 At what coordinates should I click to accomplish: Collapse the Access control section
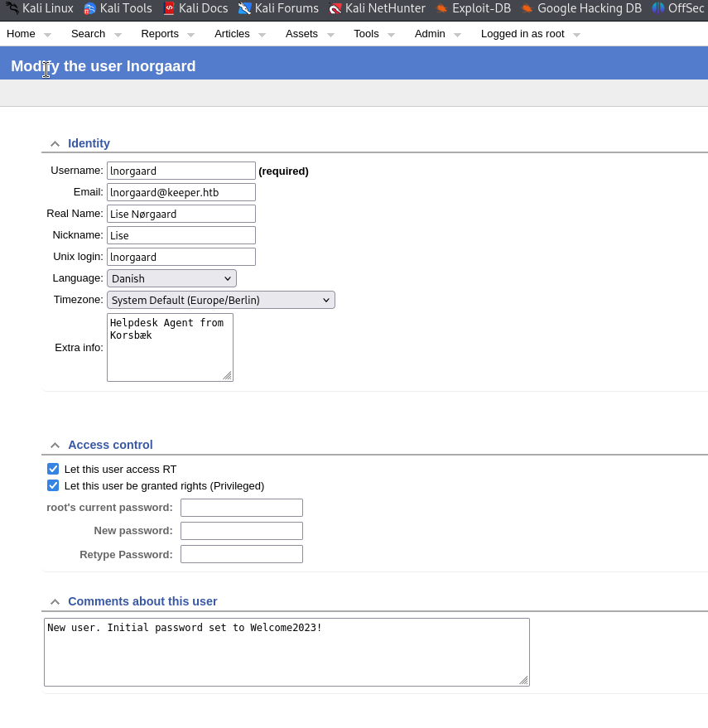[x=55, y=445]
